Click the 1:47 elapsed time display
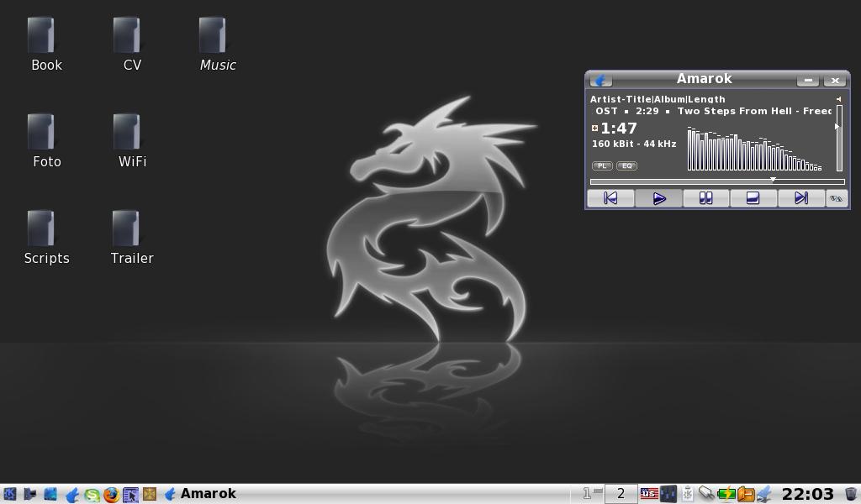Screen dimensions: 861x504 coord(619,129)
